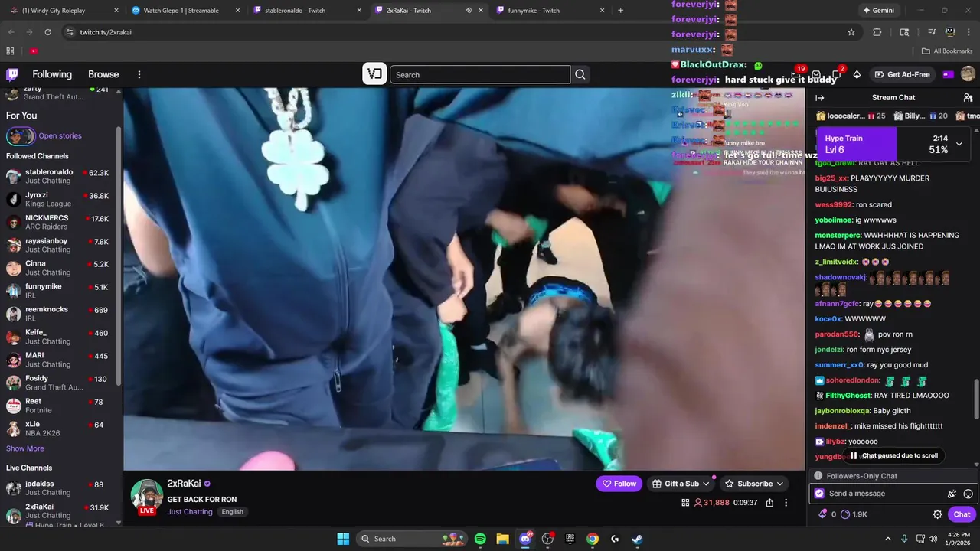
Task: Open the Get Bits diamond icon
Action: pos(857,74)
